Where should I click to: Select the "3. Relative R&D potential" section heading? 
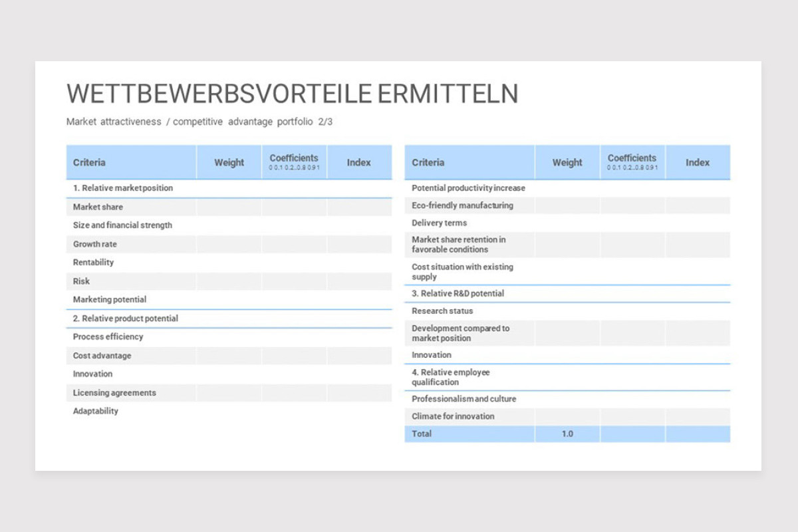click(x=458, y=293)
